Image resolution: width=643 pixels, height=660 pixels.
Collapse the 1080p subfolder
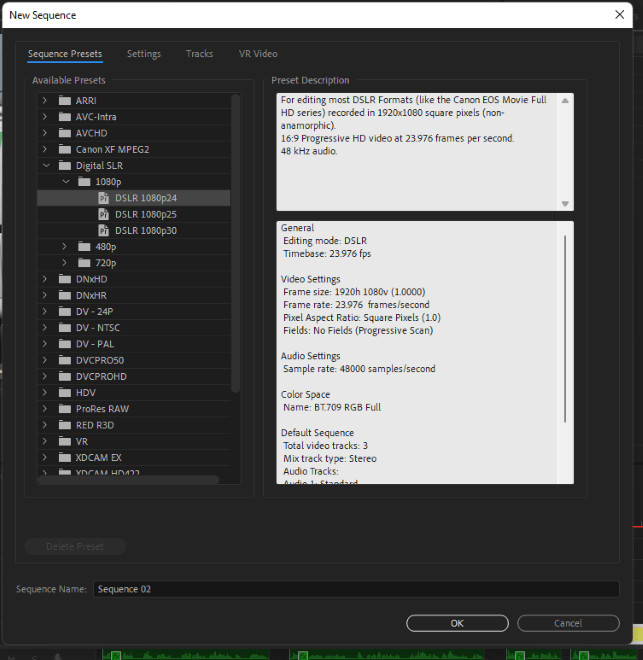[x=66, y=182]
